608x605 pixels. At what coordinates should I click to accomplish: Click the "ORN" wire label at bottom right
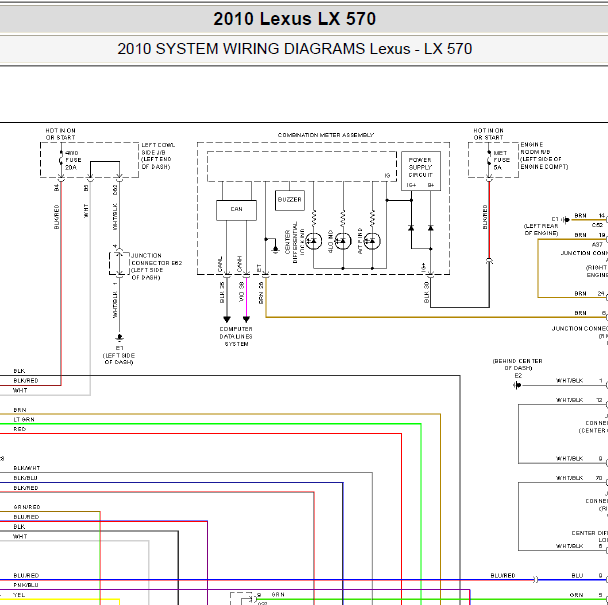(x=576, y=595)
